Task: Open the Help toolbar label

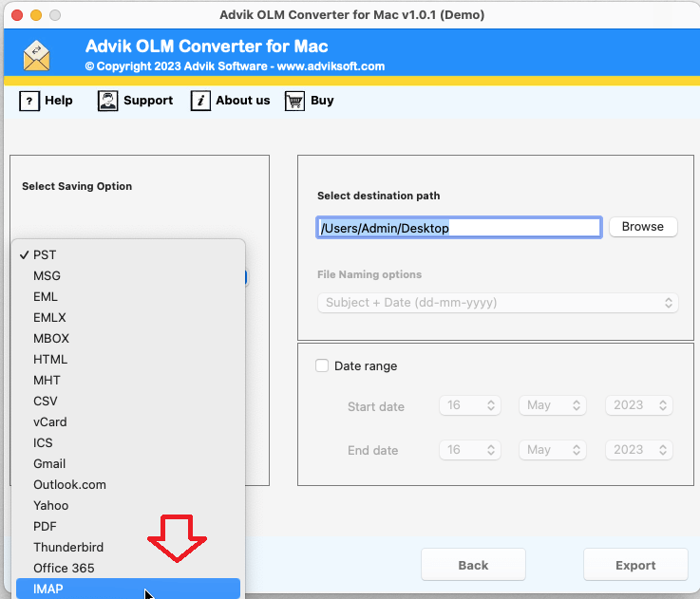Action: click(x=59, y=101)
